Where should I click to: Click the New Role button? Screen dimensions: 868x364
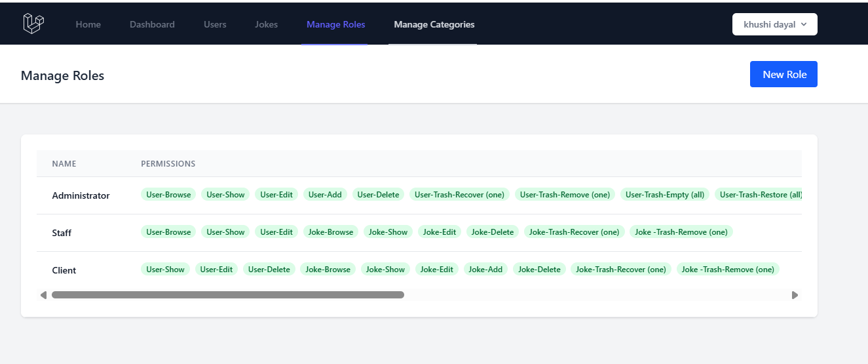point(783,74)
